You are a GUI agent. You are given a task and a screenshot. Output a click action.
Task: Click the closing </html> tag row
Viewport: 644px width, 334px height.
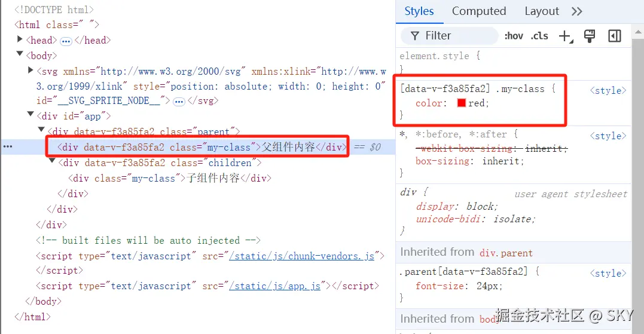[x=32, y=317]
